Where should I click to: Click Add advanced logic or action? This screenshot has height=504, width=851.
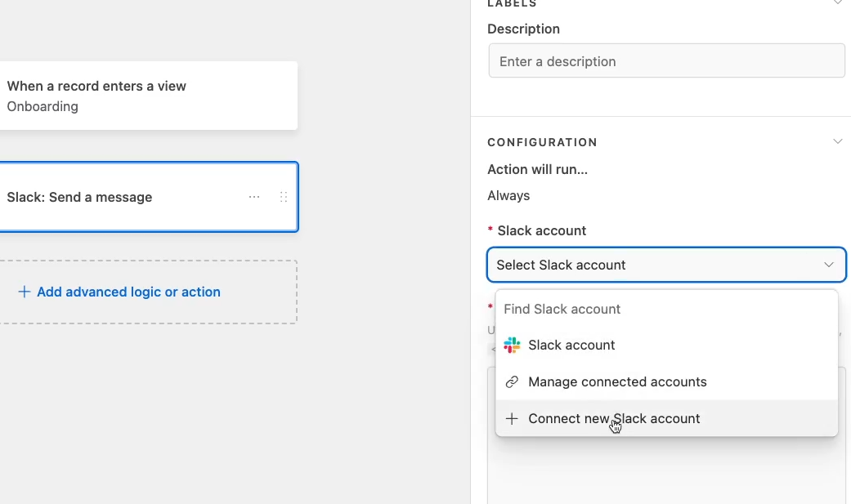(x=128, y=292)
